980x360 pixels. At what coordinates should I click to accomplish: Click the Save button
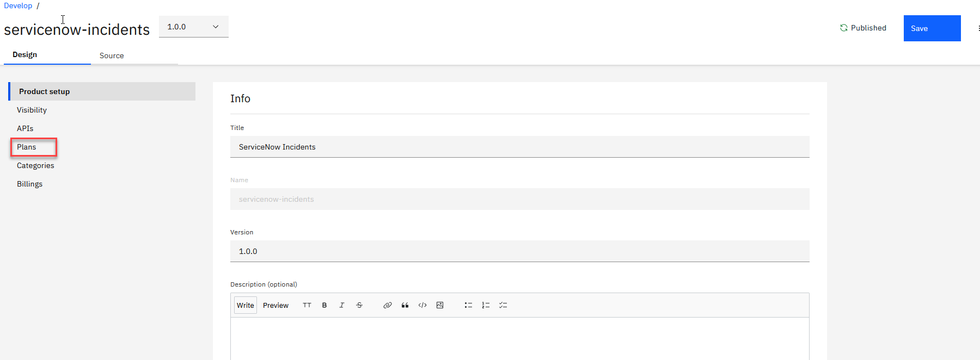(932, 28)
